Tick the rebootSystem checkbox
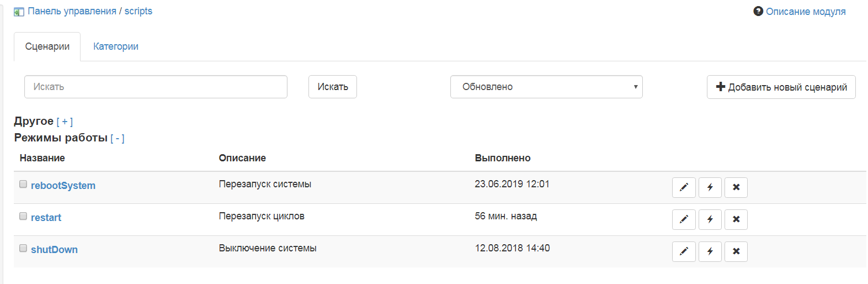The image size is (868, 284). 23,184
